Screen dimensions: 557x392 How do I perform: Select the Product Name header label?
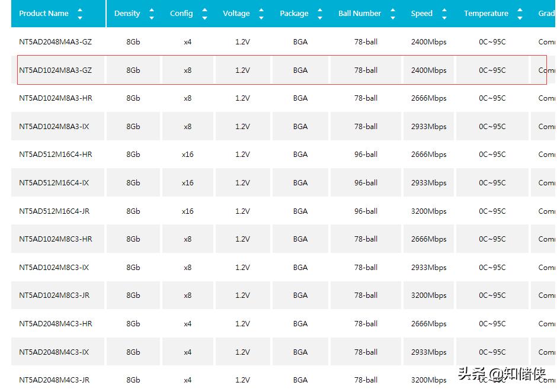[x=44, y=14]
